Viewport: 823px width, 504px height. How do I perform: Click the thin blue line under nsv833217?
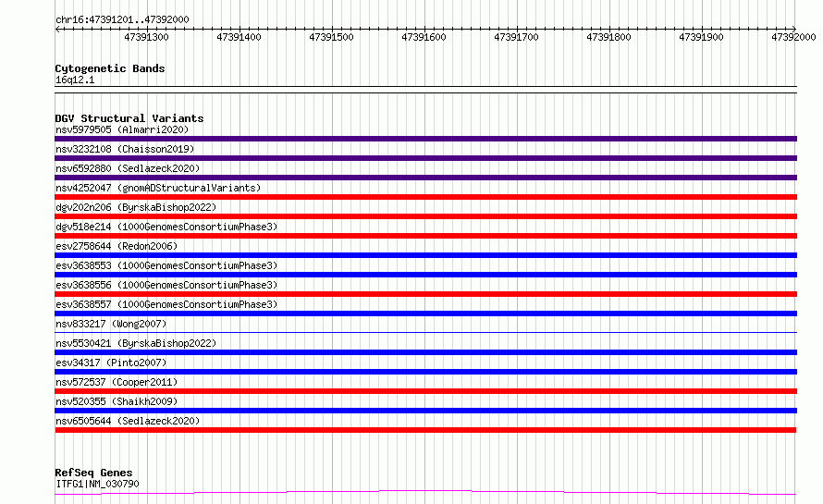[425, 332]
